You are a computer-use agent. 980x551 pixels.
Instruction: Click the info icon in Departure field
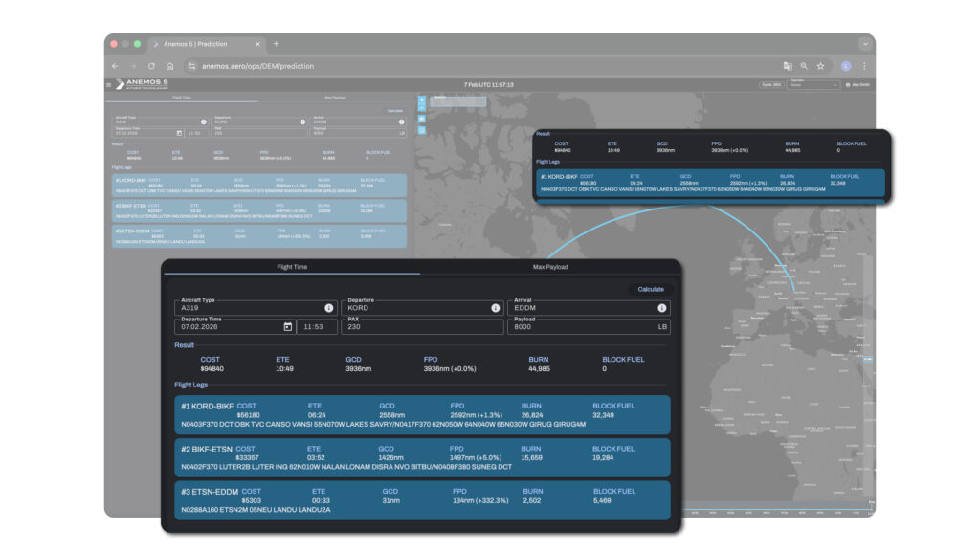495,308
